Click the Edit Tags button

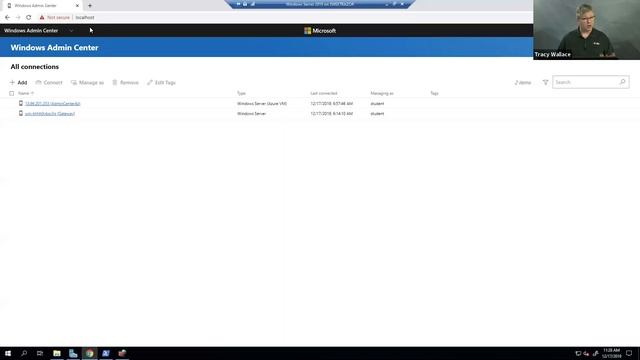161,82
